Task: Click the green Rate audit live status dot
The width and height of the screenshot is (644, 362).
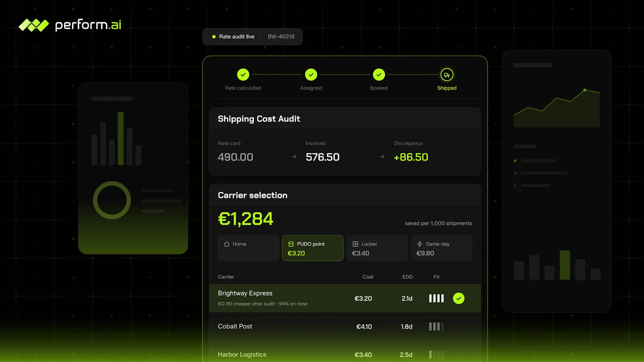Action: [x=214, y=37]
